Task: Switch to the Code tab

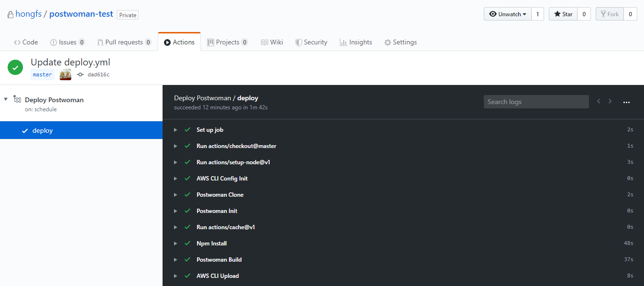Action: [x=26, y=42]
